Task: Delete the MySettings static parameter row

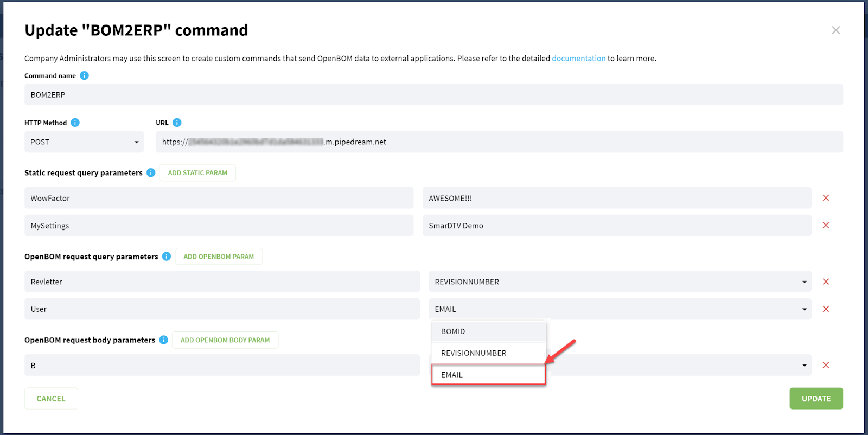Action: pyautogui.click(x=826, y=225)
